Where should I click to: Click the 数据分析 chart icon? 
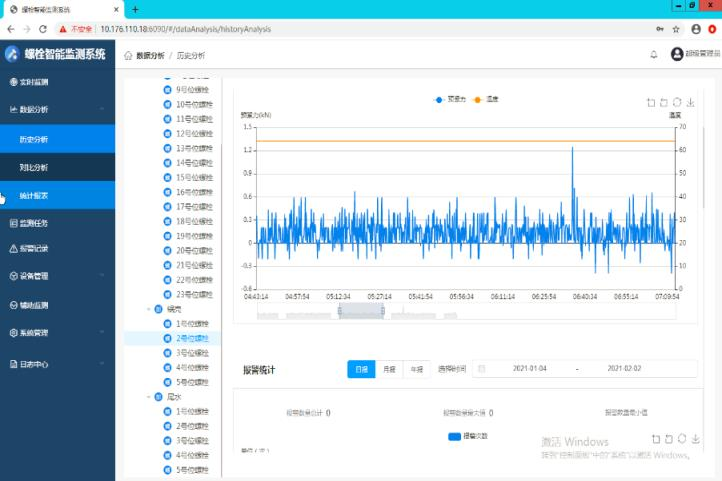point(13,109)
